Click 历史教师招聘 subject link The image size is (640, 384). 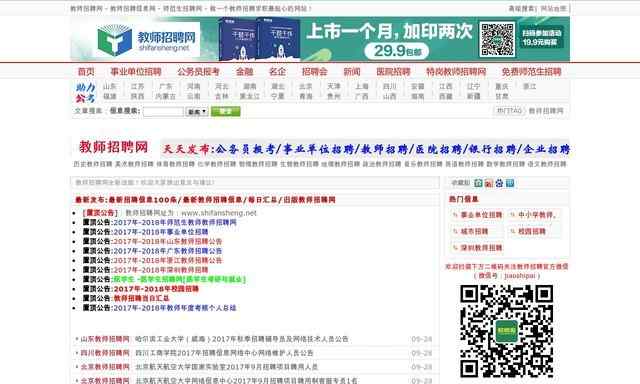(x=93, y=164)
